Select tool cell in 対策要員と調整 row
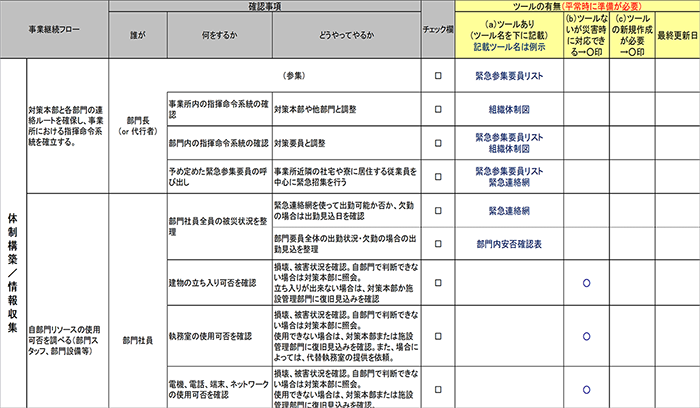The width and height of the screenshot is (700, 408). pyautogui.click(x=509, y=143)
